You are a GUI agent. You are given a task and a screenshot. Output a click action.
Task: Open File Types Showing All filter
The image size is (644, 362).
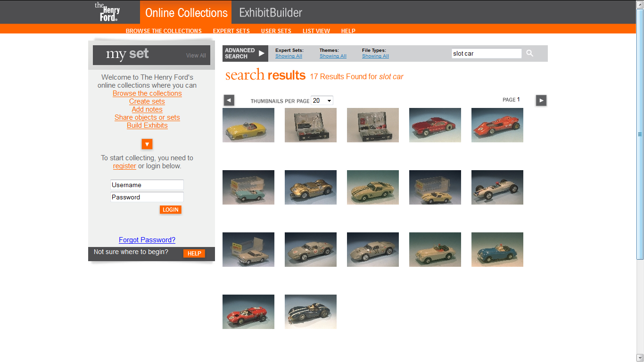pos(375,56)
